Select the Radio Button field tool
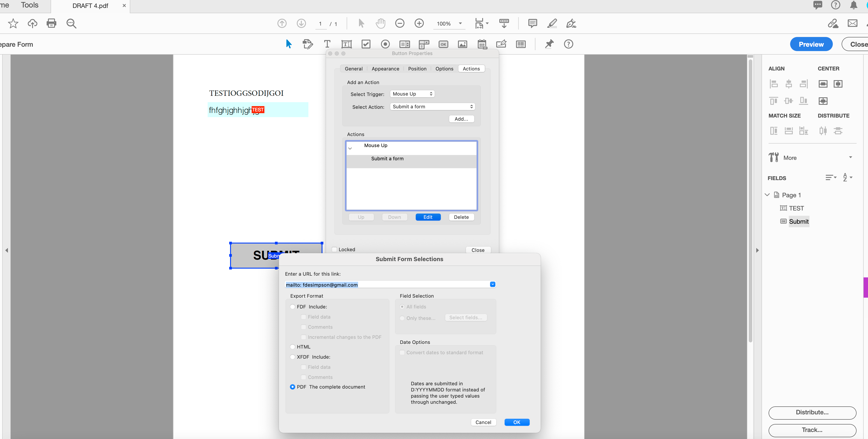 385,44
